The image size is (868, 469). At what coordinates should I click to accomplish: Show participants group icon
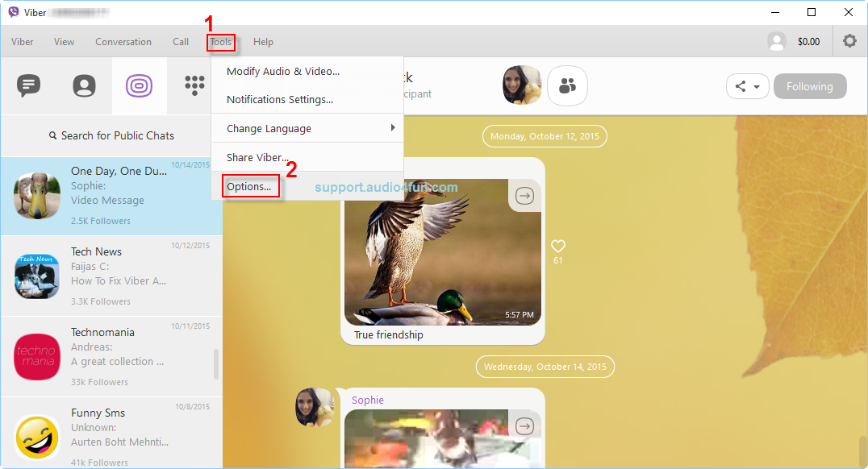567,85
